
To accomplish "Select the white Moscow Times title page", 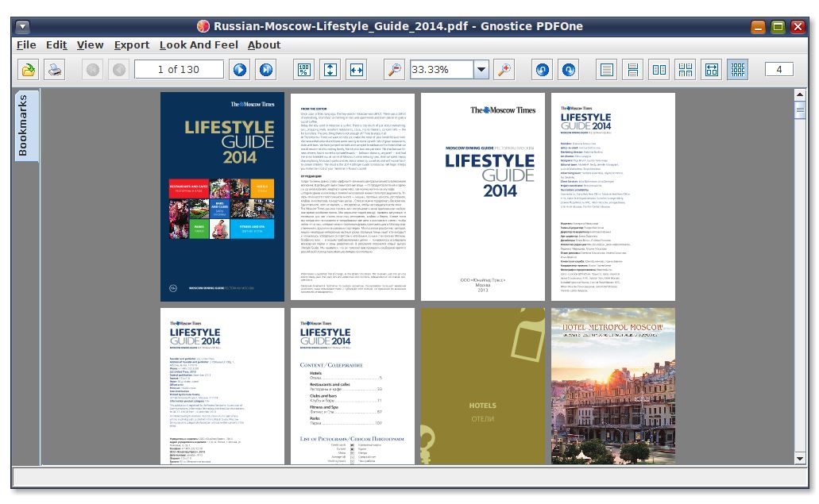I will coord(483,197).
